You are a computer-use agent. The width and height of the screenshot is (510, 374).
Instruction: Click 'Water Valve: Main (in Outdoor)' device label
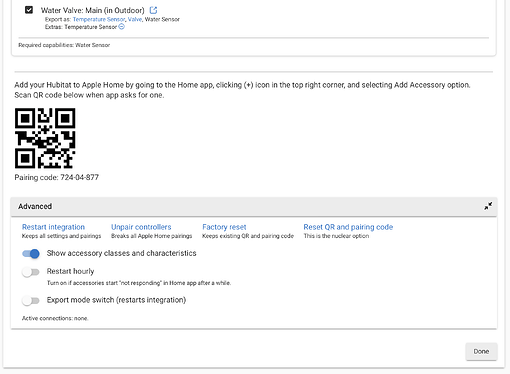93,10
